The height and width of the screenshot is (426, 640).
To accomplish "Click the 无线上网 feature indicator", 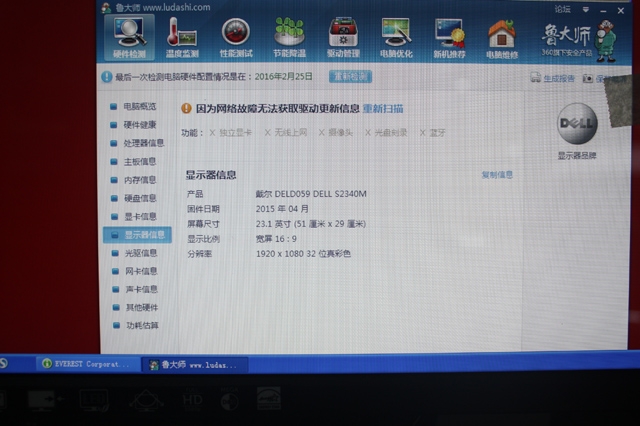I will 286,133.
